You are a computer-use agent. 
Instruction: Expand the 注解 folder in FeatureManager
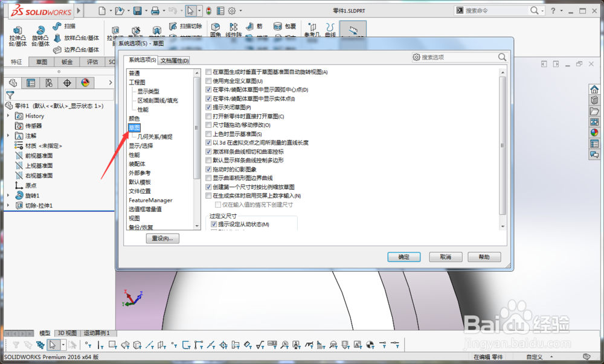click(x=7, y=135)
